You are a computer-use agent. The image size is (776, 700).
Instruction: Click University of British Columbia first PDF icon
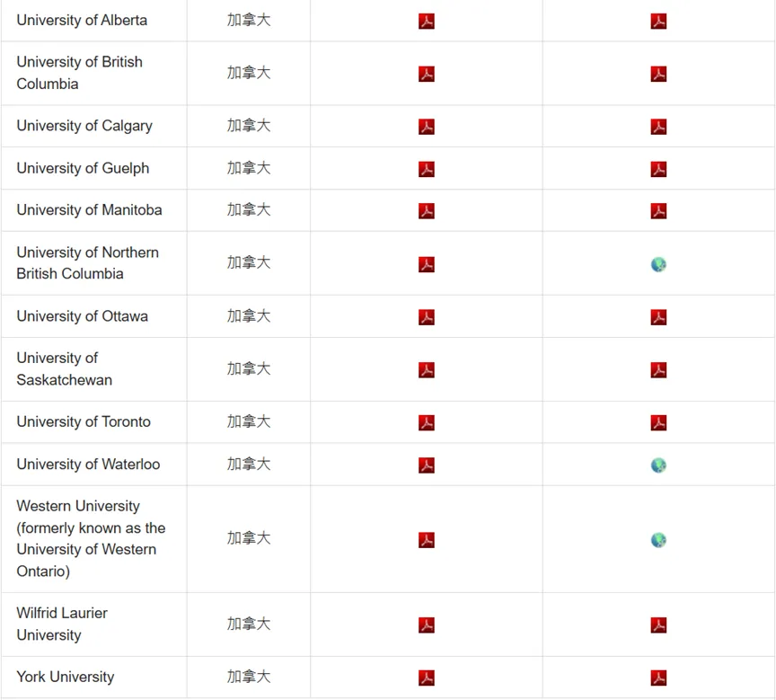click(x=427, y=74)
